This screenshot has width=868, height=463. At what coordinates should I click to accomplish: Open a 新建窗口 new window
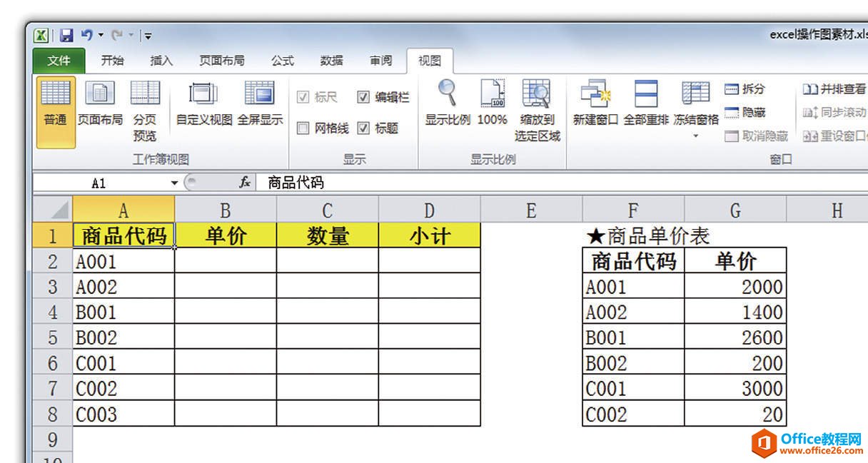[x=595, y=95]
